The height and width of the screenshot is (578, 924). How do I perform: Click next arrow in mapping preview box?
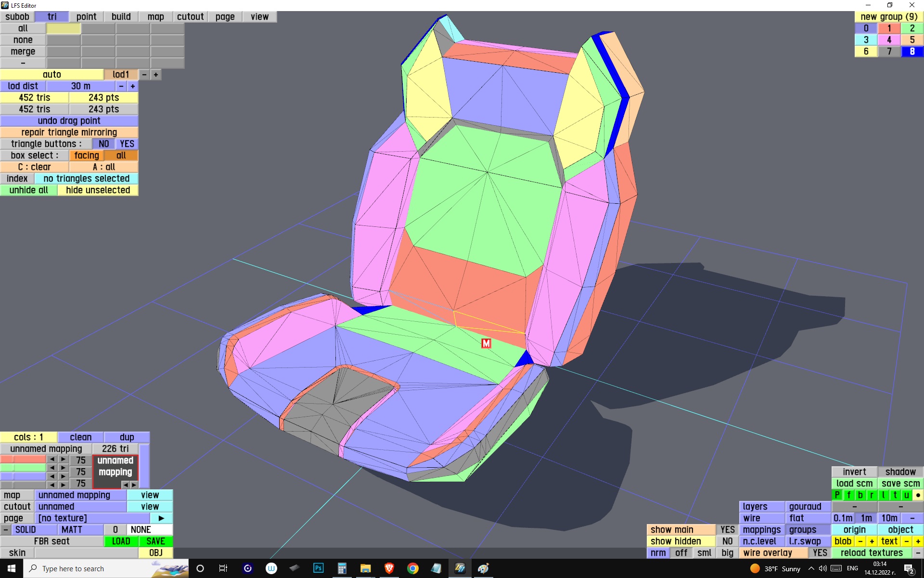134,485
